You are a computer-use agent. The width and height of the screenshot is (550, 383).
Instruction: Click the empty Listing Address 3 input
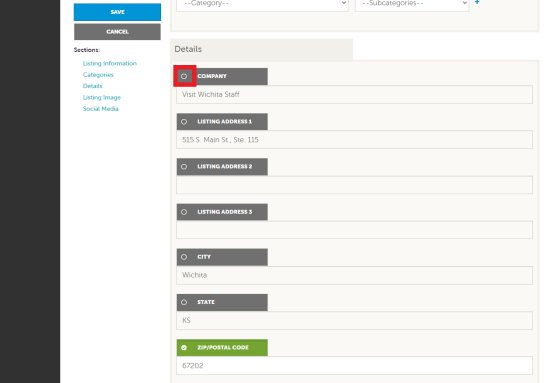pyautogui.click(x=354, y=230)
